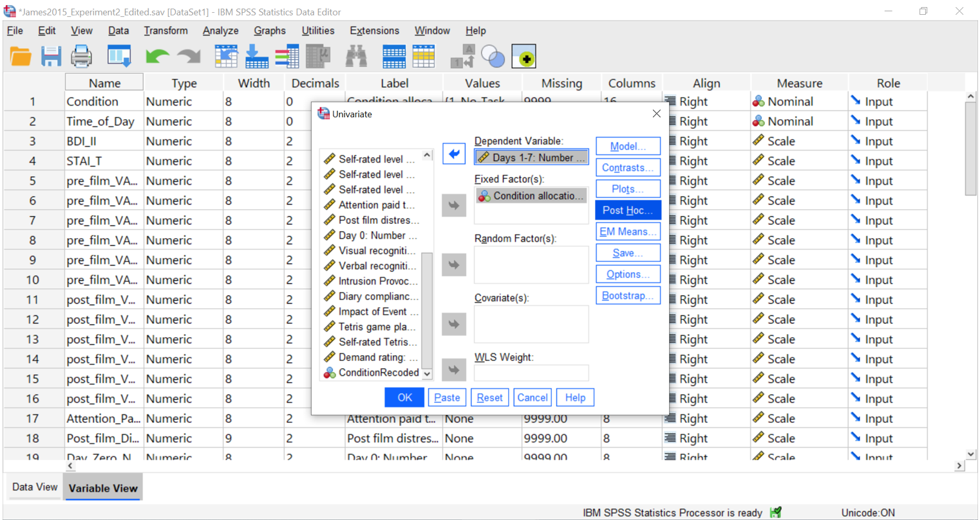Move variable with blue arrow to Dependent Variable

(x=454, y=154)
